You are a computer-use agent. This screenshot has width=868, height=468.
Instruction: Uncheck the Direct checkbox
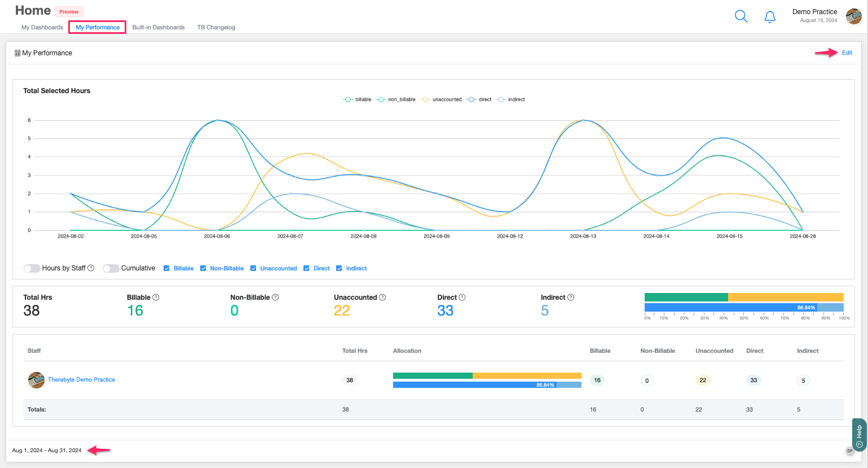tap(306, 269)
